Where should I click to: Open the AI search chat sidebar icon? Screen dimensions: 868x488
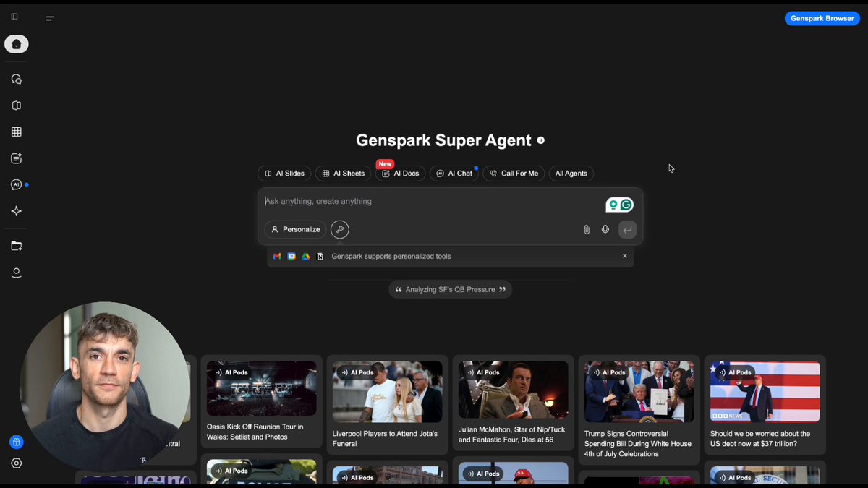click(x=17, y=80)
